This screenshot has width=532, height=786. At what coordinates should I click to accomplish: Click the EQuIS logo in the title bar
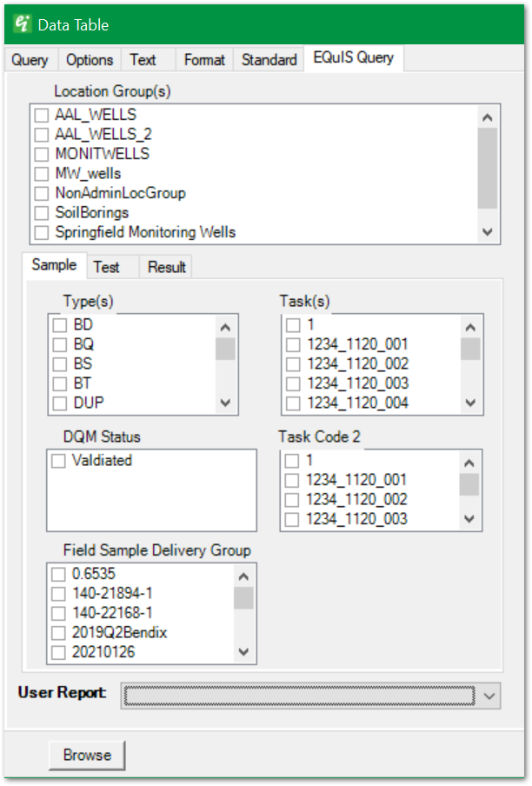click(23, 25)
